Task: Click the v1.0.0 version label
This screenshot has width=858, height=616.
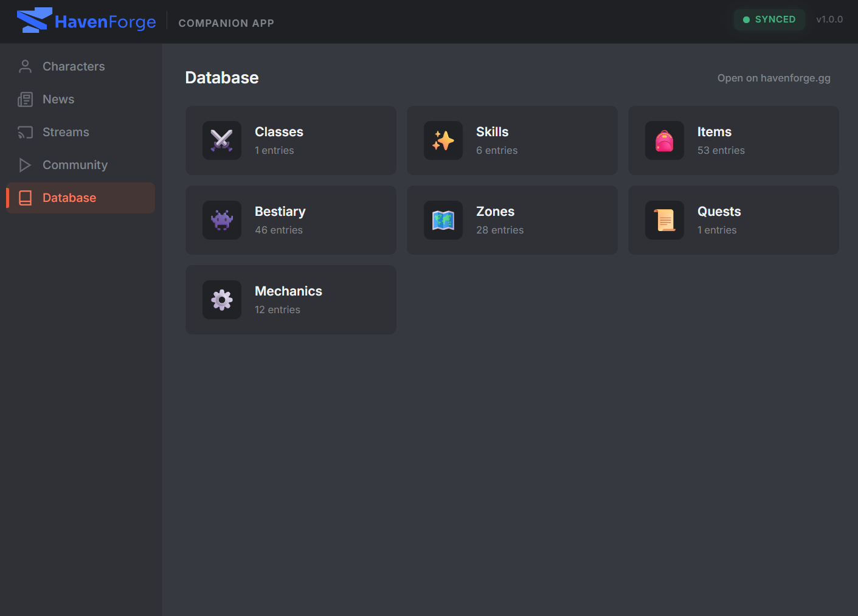Action: click(x=829, y=19)
